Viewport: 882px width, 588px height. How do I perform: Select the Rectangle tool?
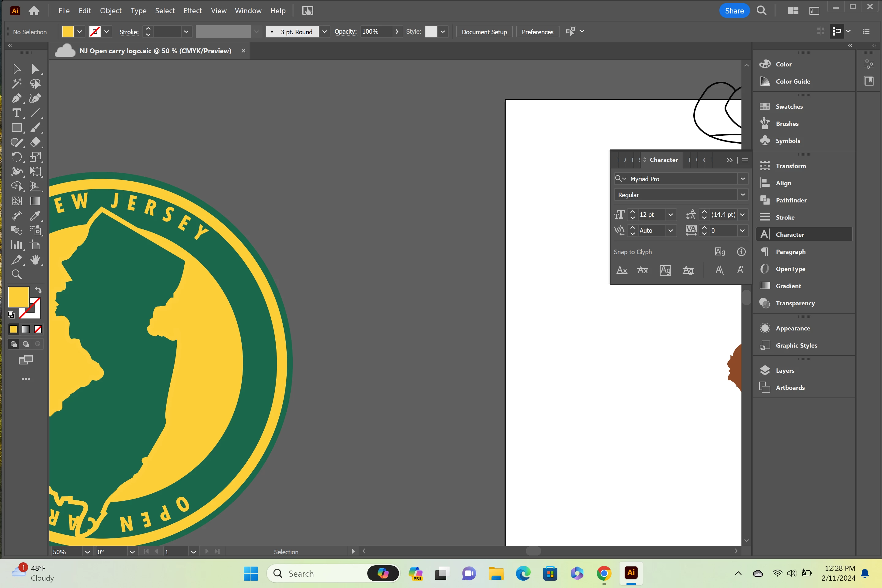click(16, 127)
